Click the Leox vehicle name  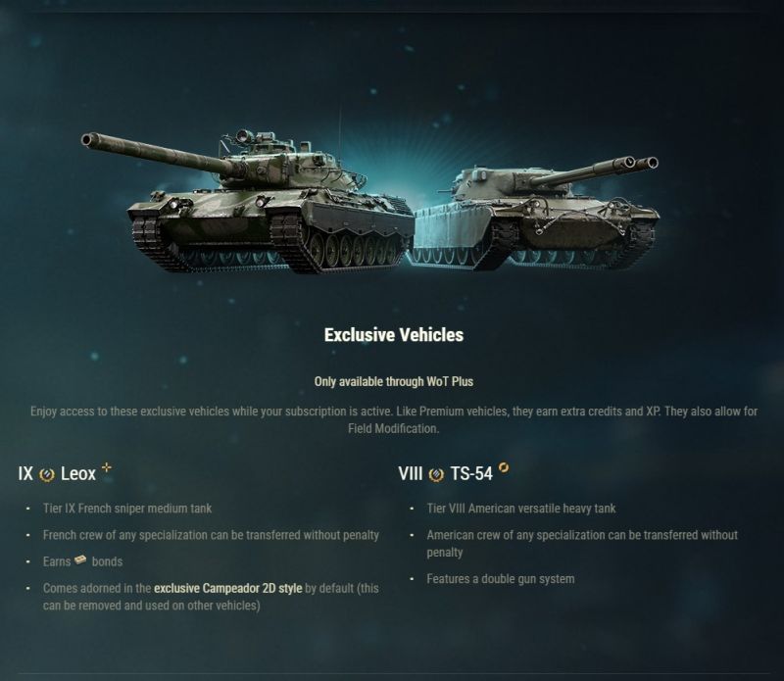coord(78,473)
